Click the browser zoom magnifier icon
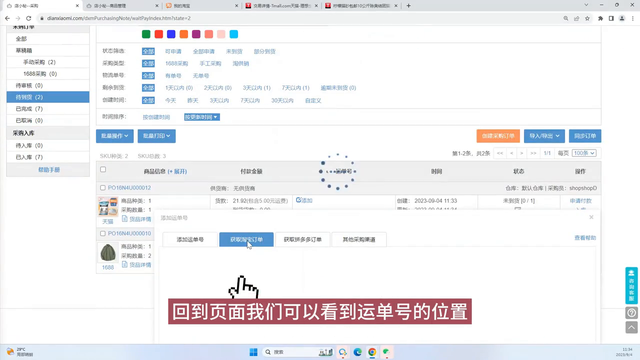The width and height of the screenshot is (640, 360). click(x=566, y=18)
